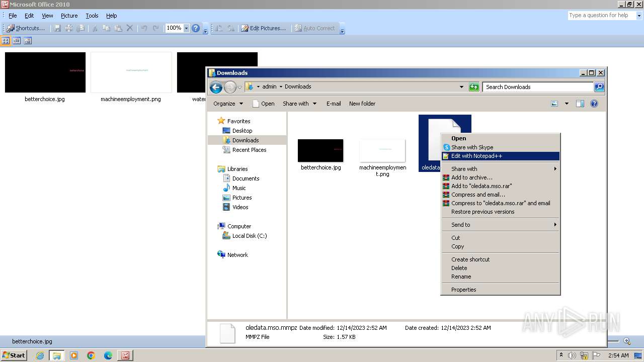Open the View menu
This screenshot has width=644, height=362.
[x=47, y=16]
